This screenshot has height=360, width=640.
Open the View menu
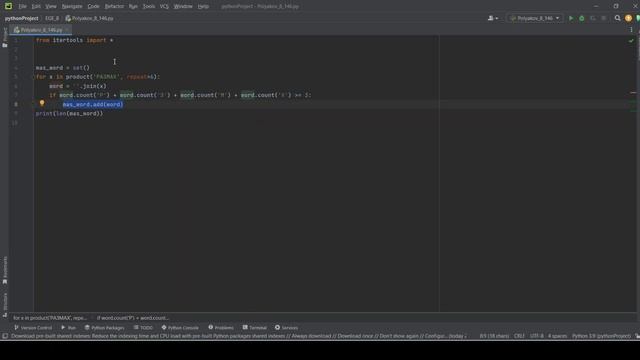click(x=51, y=7)
